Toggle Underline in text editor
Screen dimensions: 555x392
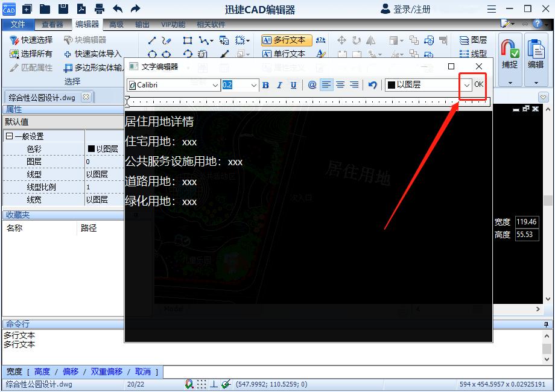(x=293, y=85)
